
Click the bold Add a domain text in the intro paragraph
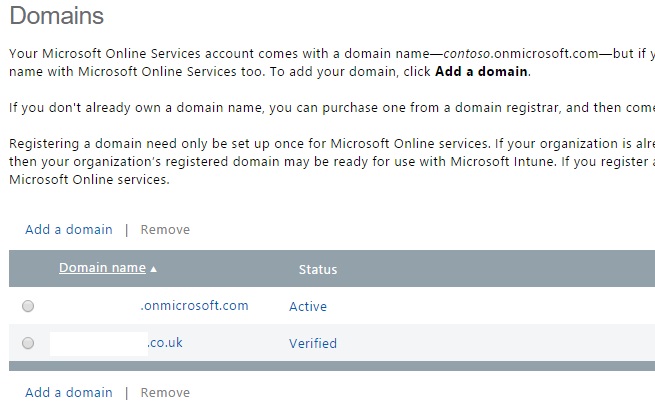click(481, 72)
